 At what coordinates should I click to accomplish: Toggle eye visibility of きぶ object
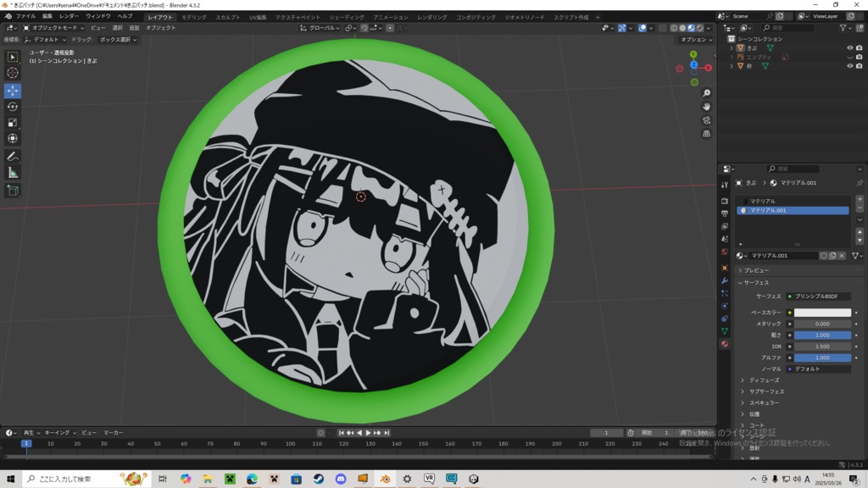click(x=849, y=48)
